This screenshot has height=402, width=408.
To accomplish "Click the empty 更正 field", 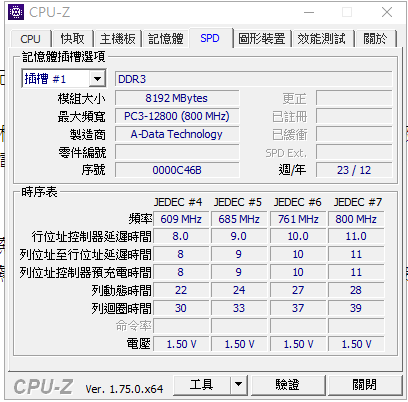I will coord(354,98).
